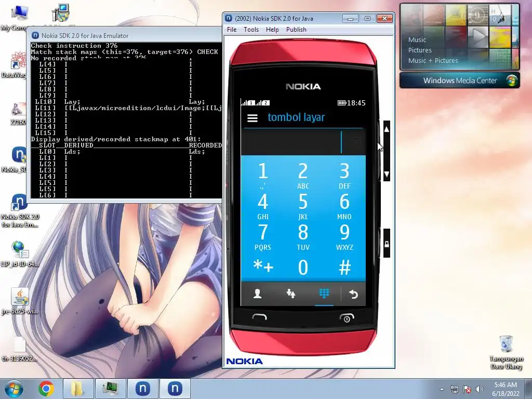Click the 'tombol layar' title text
This screenshot has height=399, width=532.
296,117
